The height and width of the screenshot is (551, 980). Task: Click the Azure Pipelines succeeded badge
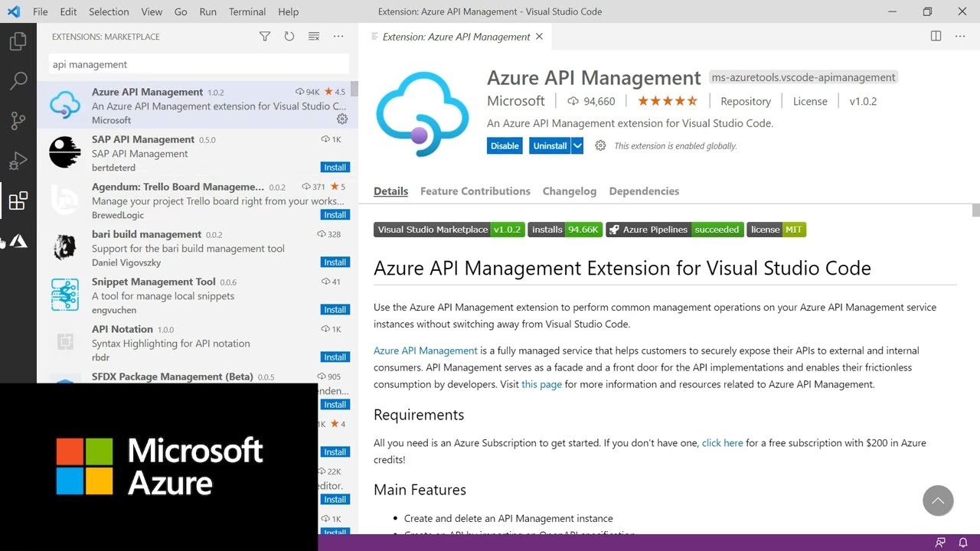(675, 230)
